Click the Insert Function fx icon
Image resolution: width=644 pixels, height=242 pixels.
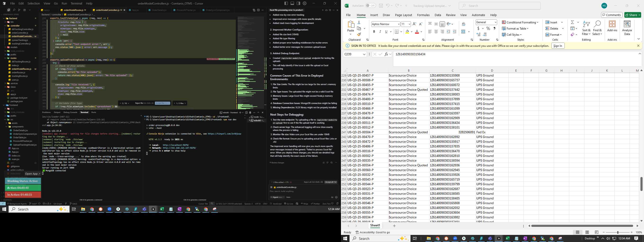click(x=386, y=54)
